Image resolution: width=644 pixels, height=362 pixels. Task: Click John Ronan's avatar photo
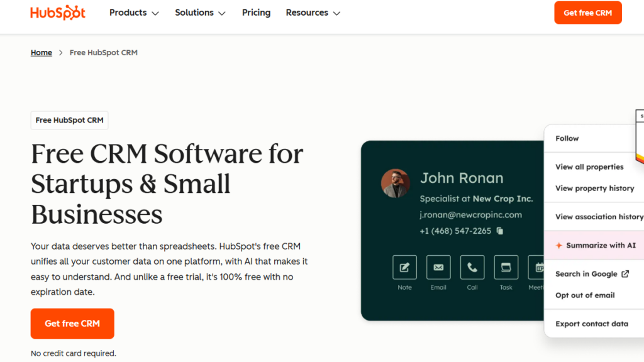[395, 183]
